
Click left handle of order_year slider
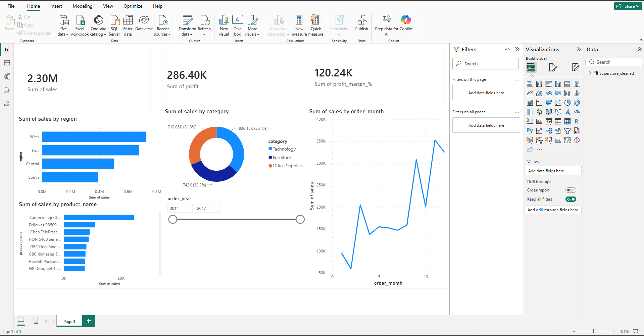(x=173, y=219)
